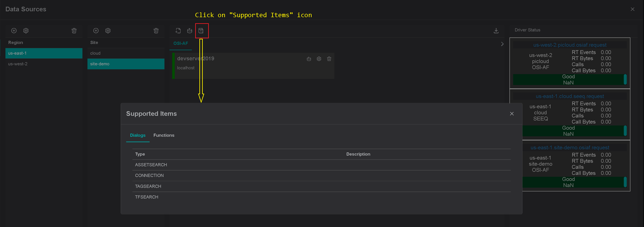The width and height of the screenshot is (644, 227).
Task: Delete selected region with trash icon
Action: (x=74, y=31)
